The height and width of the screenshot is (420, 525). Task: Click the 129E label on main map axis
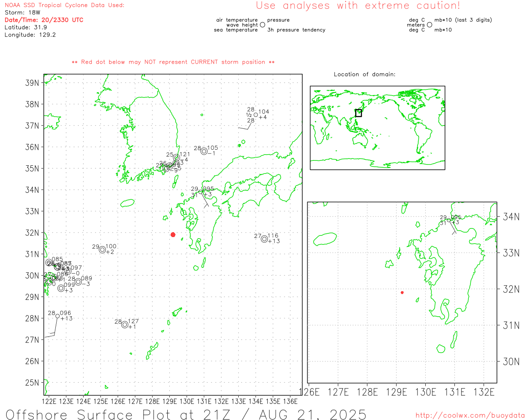click(x=170, y=401)
